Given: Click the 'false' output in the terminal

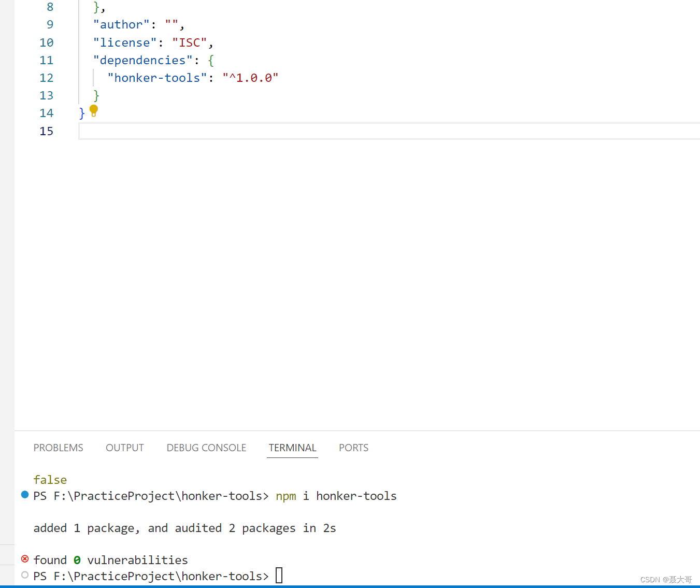Looking at the screenshot, I should tap(50, 480).
